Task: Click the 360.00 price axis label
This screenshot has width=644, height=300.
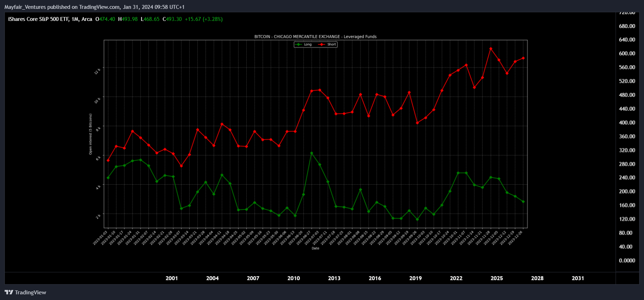Action: click(x=627, y=136)
